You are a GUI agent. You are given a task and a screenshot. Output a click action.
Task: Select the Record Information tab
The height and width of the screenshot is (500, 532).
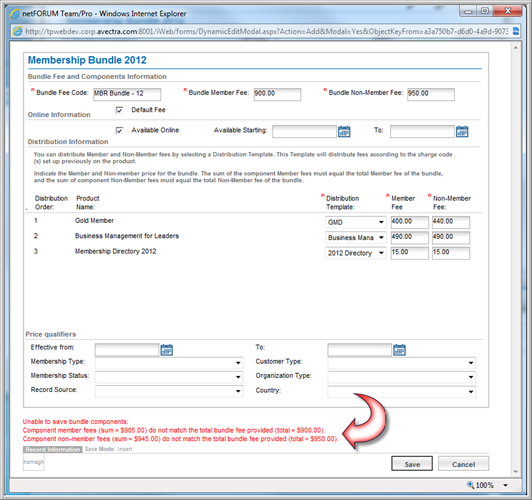[53, 449]
